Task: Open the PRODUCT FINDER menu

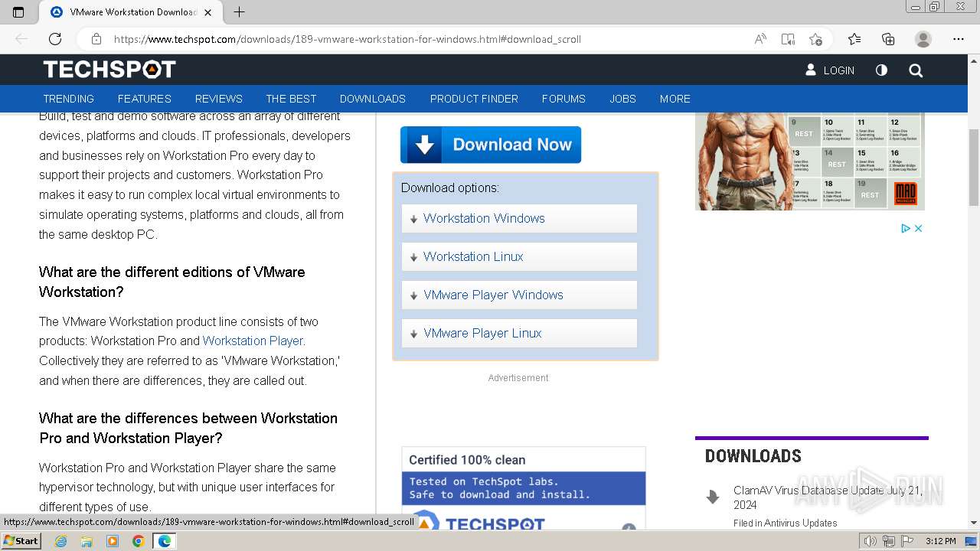Action: coord(474,99)
